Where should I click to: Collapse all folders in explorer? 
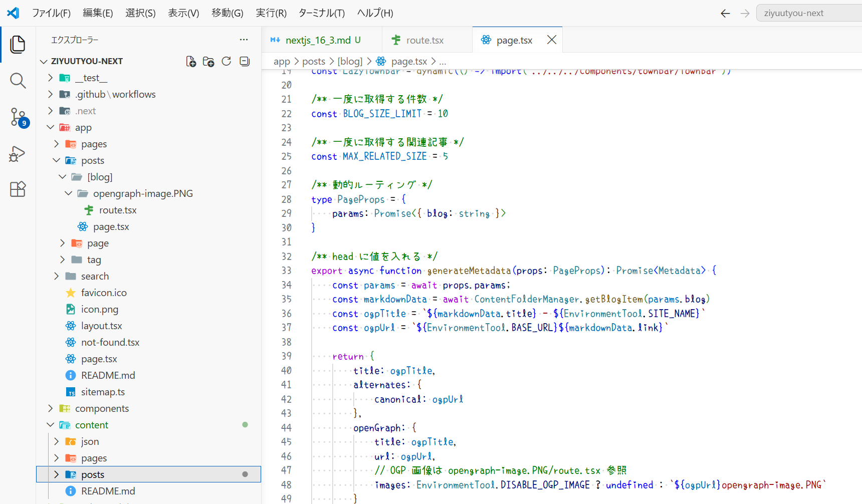[x=245, y=61]
